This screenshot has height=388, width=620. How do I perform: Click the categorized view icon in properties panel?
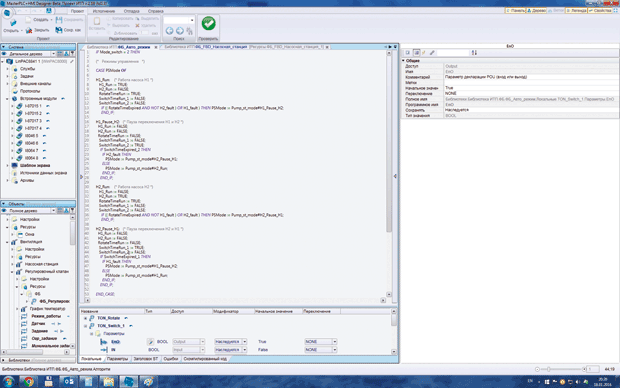416,53
